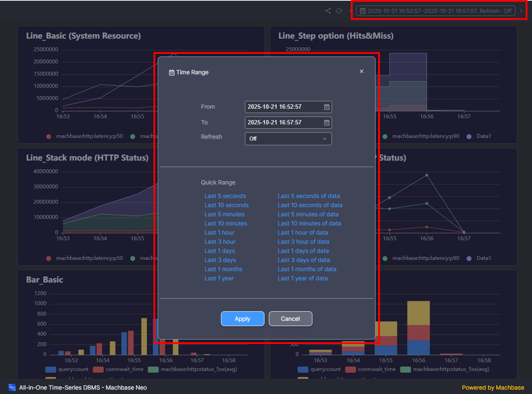Expand the Refresh dropdown
Viewport: 532px width, 394px height.
pyautogui.click(x=288, y=139)
